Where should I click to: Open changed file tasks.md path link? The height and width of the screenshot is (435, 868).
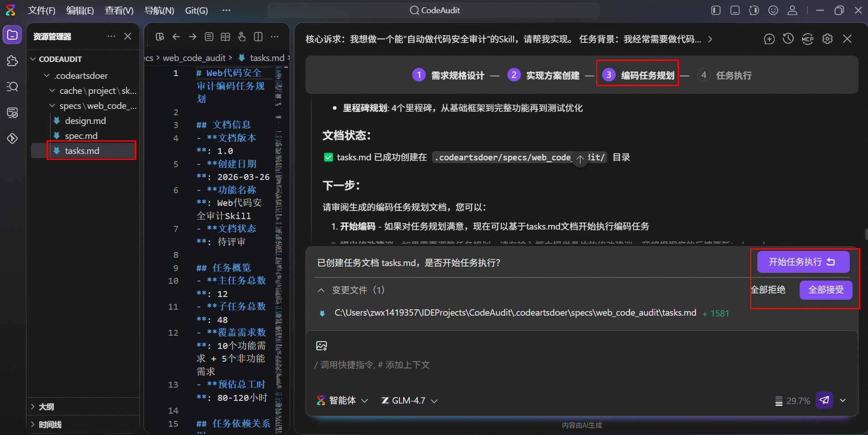[x=515, y=313]
